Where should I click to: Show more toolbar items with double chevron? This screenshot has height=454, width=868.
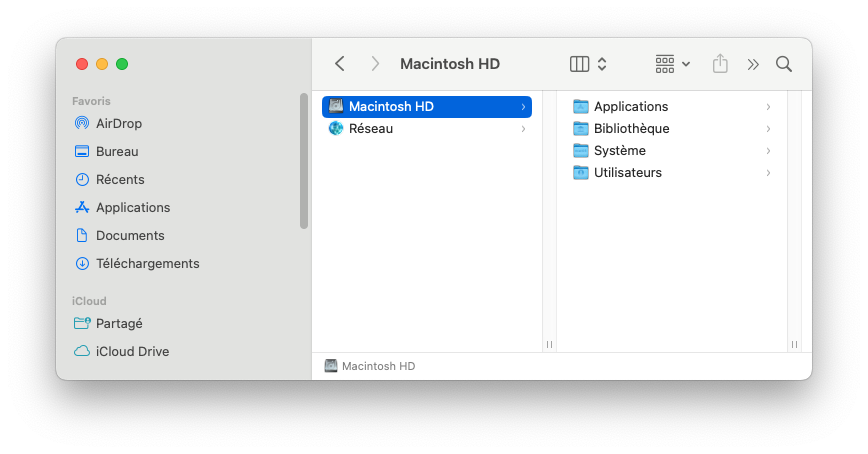753,64
